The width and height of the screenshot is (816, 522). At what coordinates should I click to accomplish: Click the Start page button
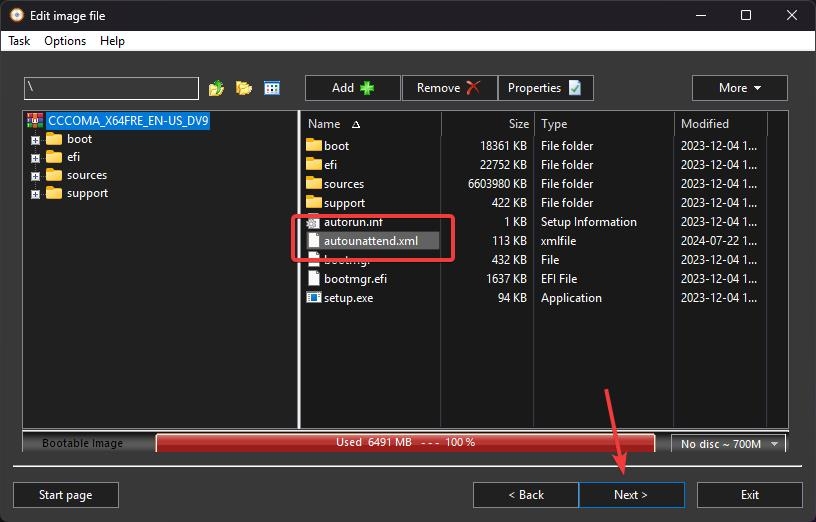pos(66,494)
